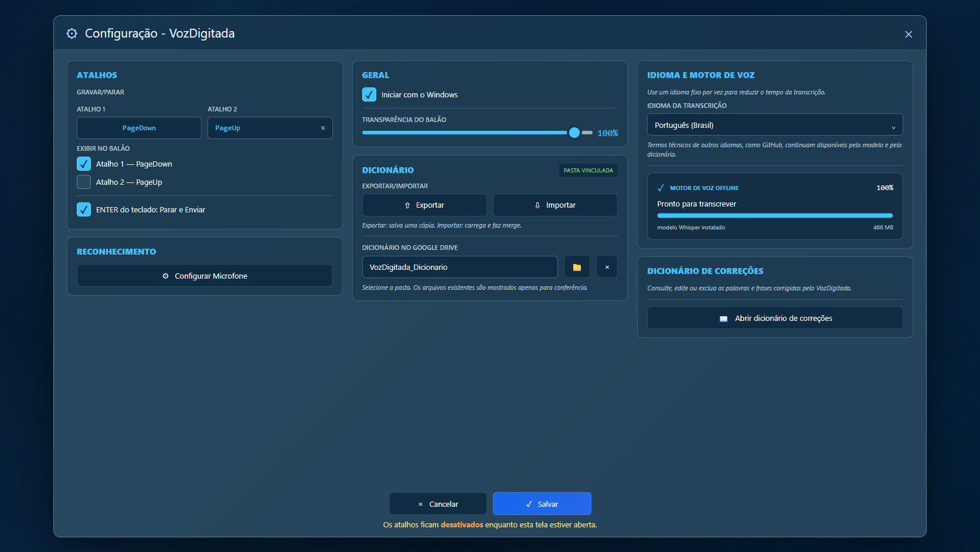
Task: Click the PageUp shortcut field for Atalho 2
Action: (270, 128)
